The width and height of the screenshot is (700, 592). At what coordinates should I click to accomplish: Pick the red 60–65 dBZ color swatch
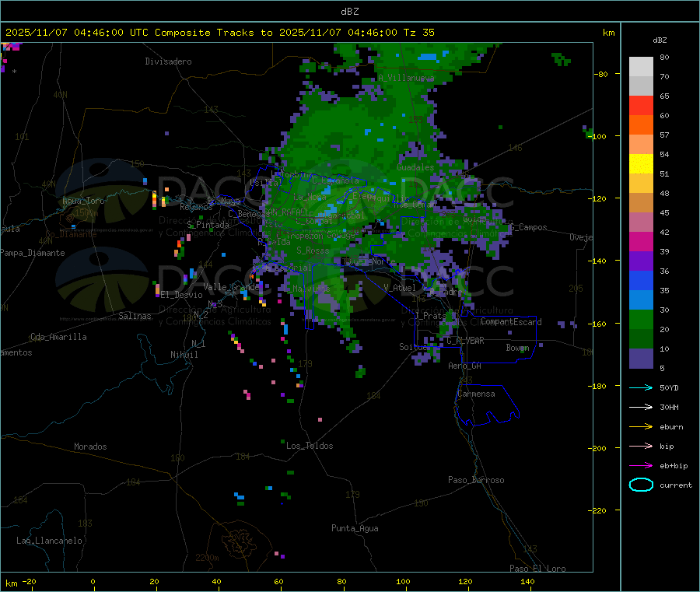click(641, 105)
